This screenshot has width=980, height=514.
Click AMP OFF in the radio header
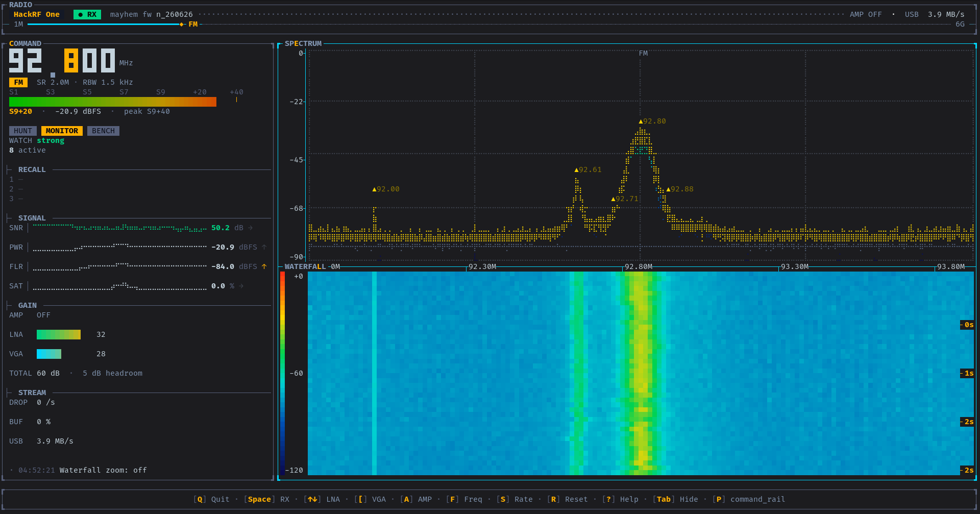(x=866, y=14)
